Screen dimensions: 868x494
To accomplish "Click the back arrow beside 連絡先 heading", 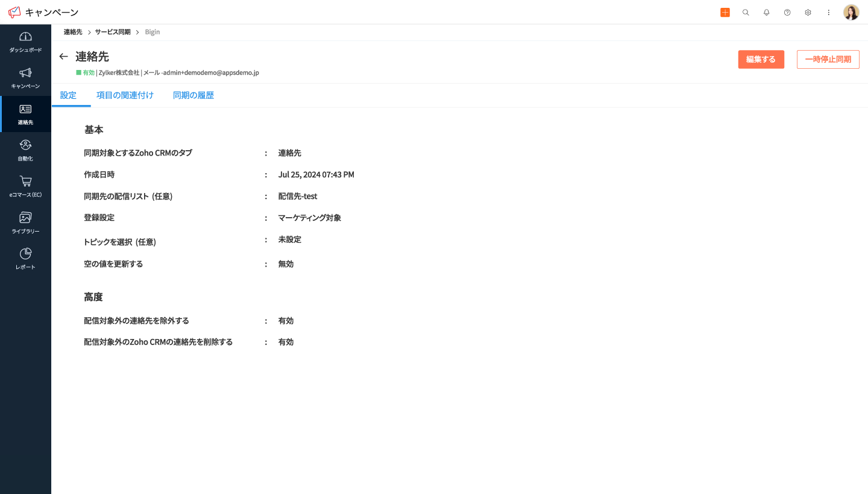I will 64,56.
